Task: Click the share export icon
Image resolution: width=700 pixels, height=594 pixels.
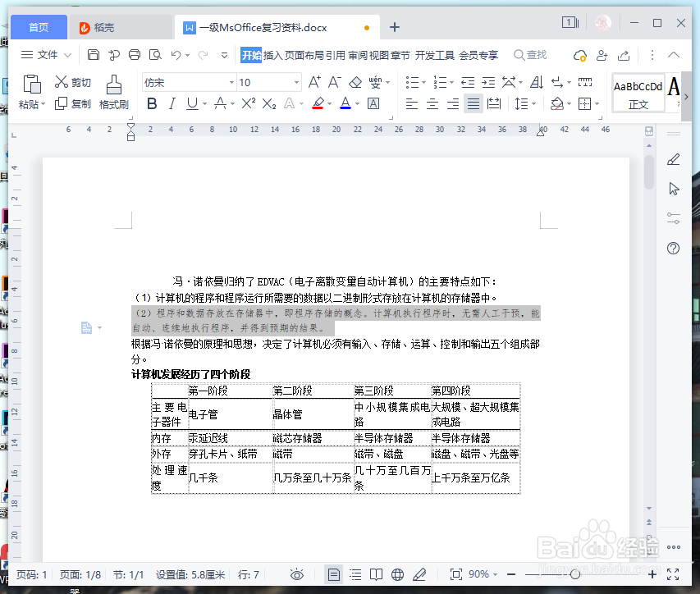Action: click(624, 55)
